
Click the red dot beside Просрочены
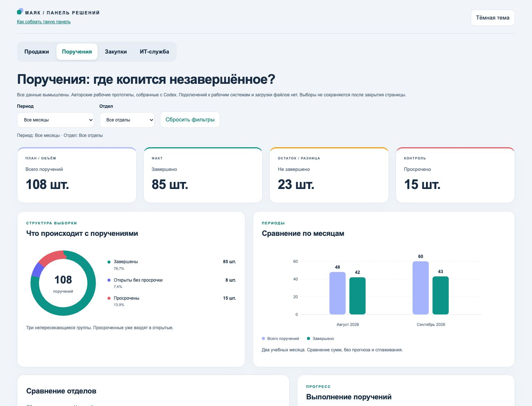pos(109,298)
